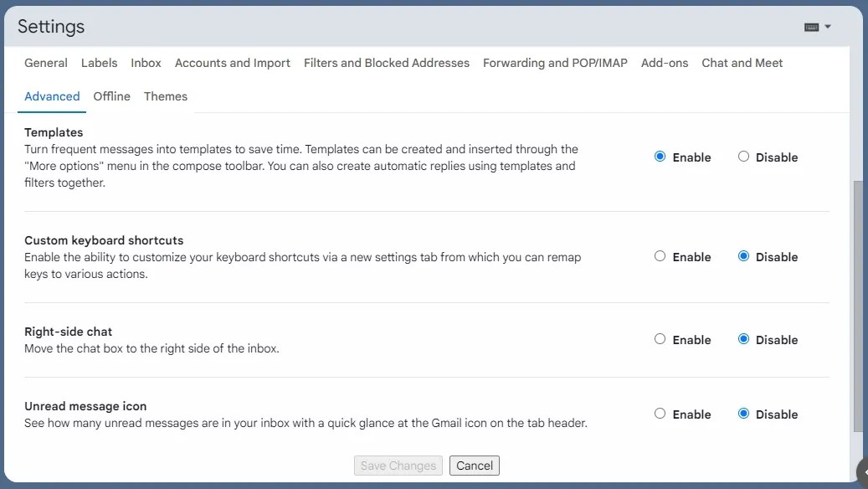Switch to the General tab
The height and width of the screenshot is (489, 868).
[x=46, y=63]
